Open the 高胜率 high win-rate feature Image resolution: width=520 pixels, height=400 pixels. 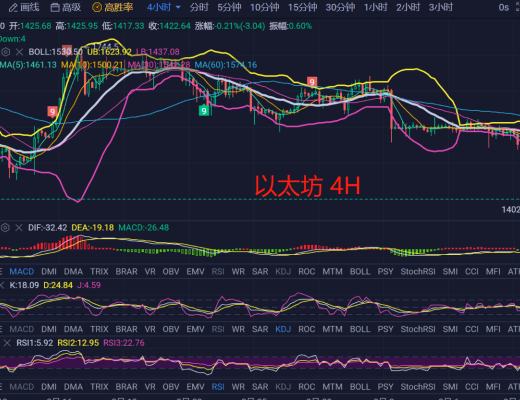113,7
